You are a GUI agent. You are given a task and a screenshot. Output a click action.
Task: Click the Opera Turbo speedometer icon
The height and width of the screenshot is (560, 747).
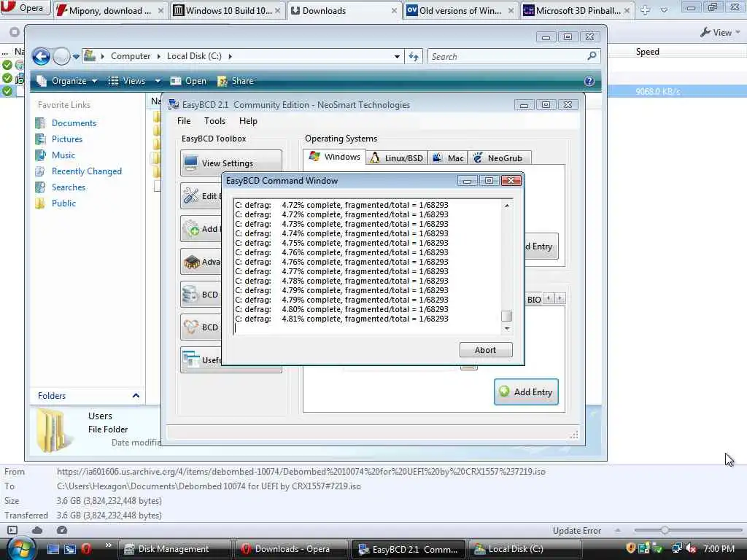coord(62,530)
